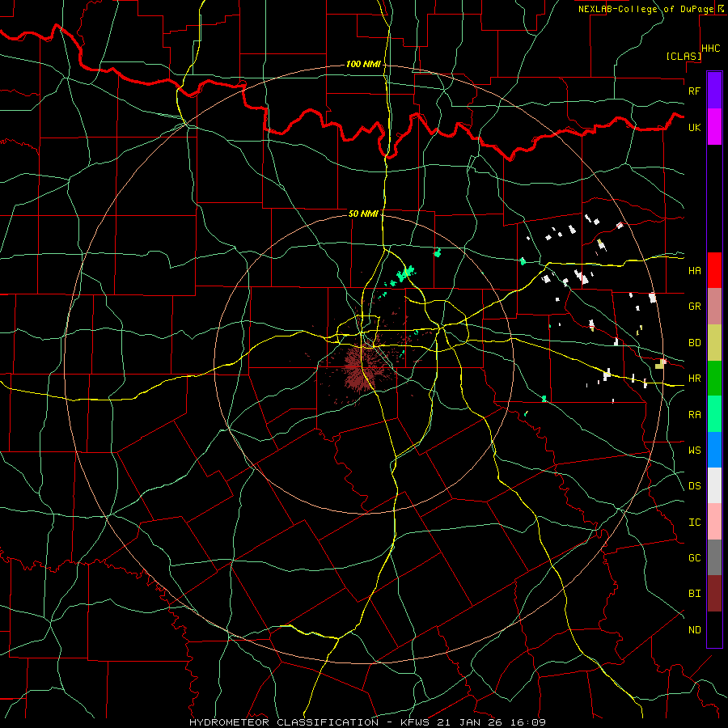Click the HYDROMETEOR CLASSIFICATION title text
This screenshot has width=728, height=728.
tap(284, 722)
